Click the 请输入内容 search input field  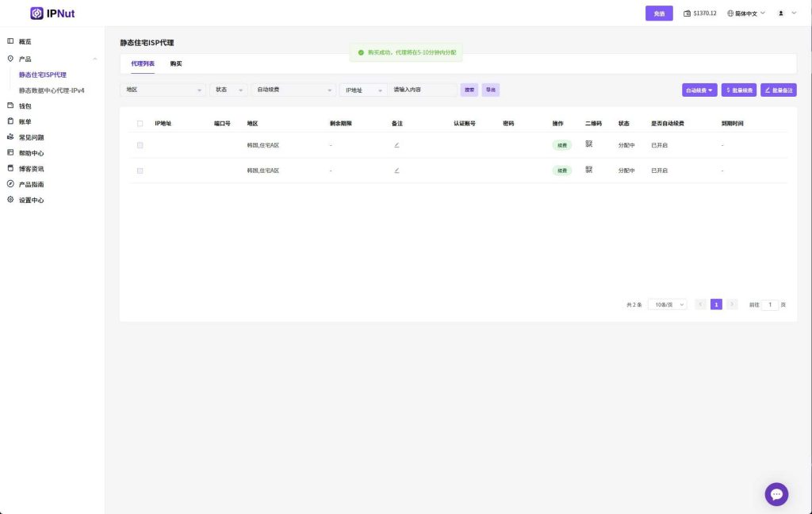[423, 90]
